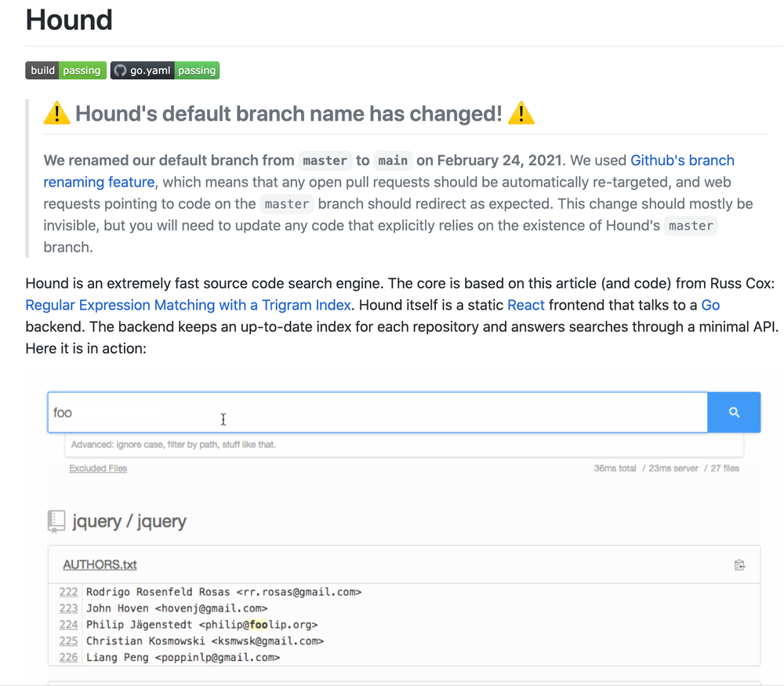Click line number 224

click(68, 625)
